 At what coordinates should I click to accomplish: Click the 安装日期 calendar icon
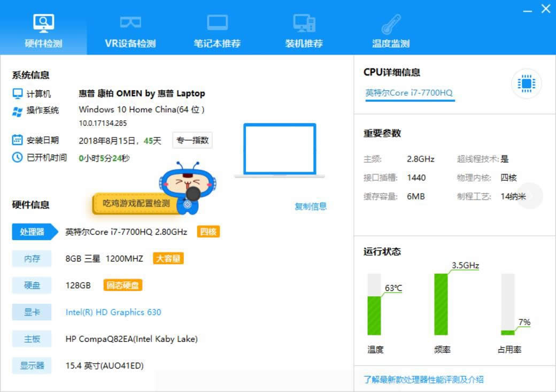17,140
